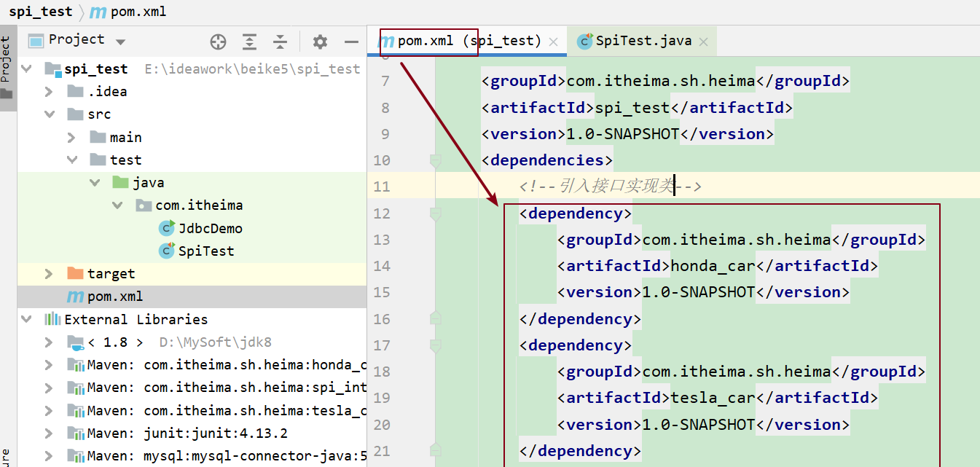Open the Project view type dropdown
The image size is (980, 467).
(120, 42)
